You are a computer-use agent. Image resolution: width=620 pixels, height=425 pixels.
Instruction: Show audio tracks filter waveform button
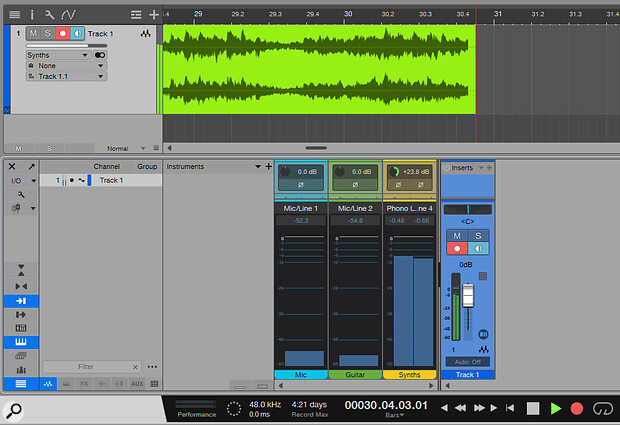click(48, 383)
